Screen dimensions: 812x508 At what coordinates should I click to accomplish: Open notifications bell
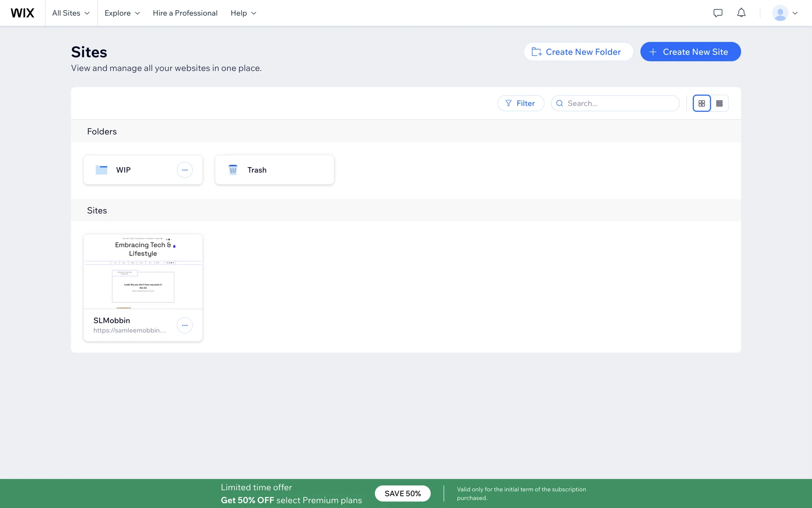[x=741, y=13]
